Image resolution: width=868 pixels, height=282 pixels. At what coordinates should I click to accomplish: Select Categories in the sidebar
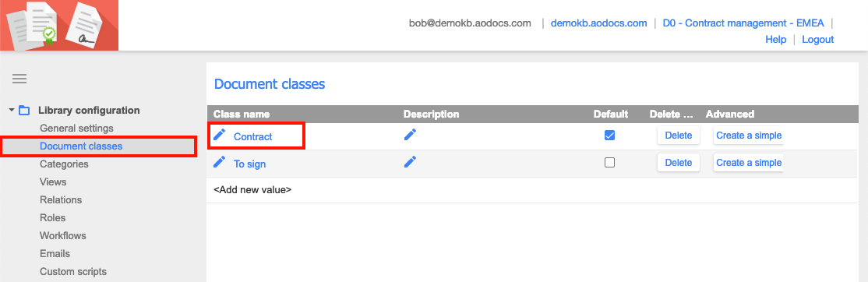click(x=64, y=164)
